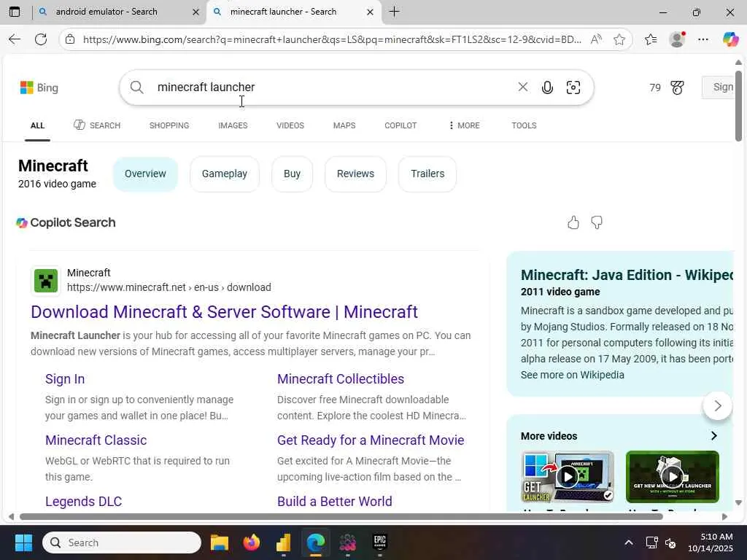Screen dimensions: 747x560
Task: Open visual search camera icon
Action: tap(573, 87)
